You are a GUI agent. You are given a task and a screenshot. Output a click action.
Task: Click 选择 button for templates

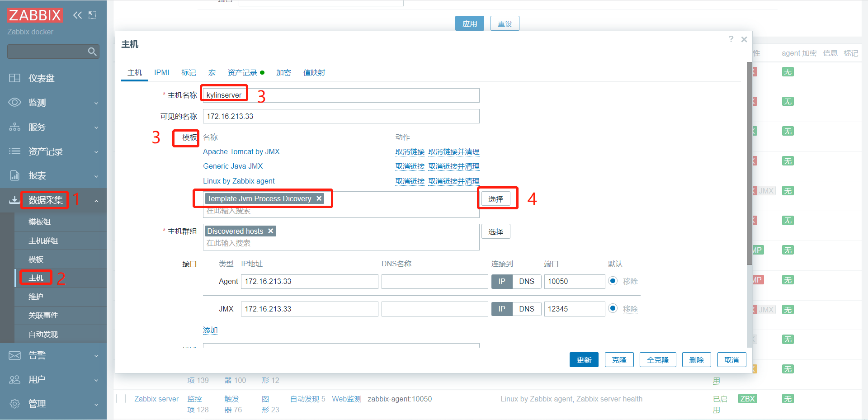[x=495, y=199]
